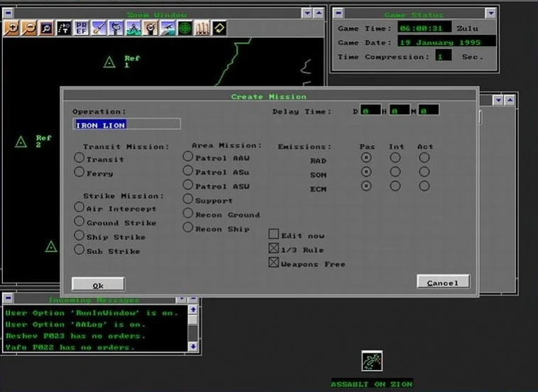Open the PREF preferences icon
The height and width of the screenshot is (392, 538).
(81, 28)
